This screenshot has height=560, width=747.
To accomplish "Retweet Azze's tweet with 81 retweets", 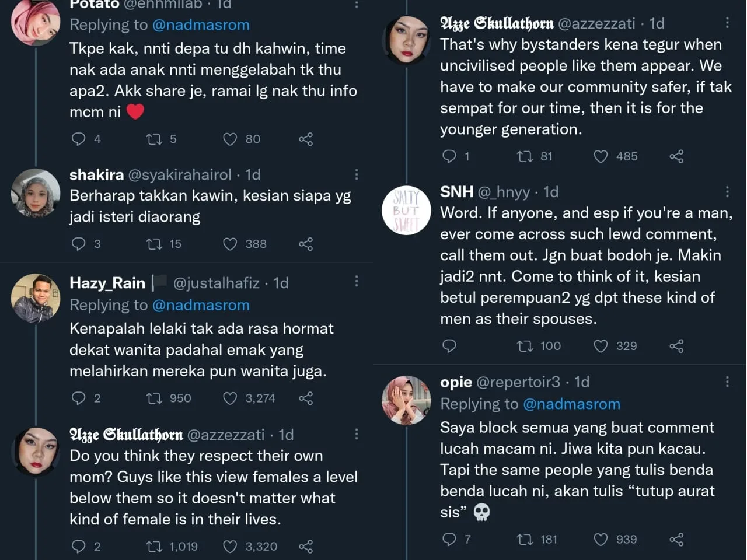I will pyautogui.click(x=525, y=156).
